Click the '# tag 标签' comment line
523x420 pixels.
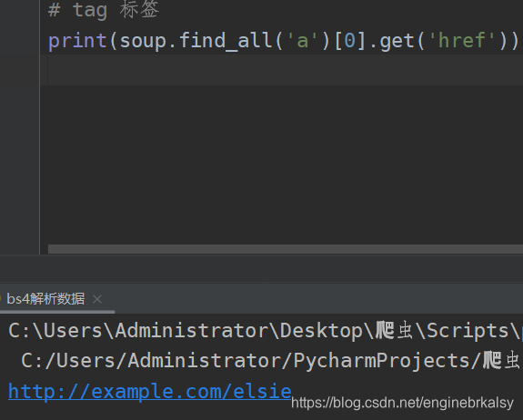pyautogui.click(x=104, y=10)
